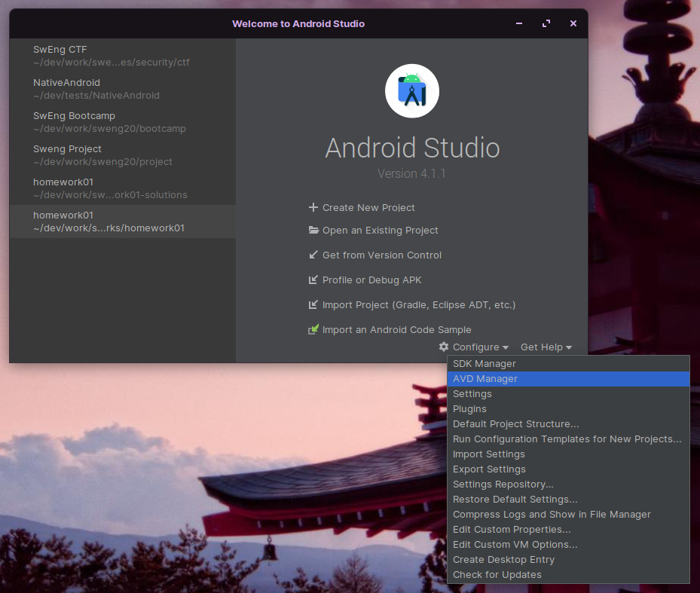Screen dimensions: 700x593
Task: Close the Welcome to Android Studio window
Action: pos(573,23)
